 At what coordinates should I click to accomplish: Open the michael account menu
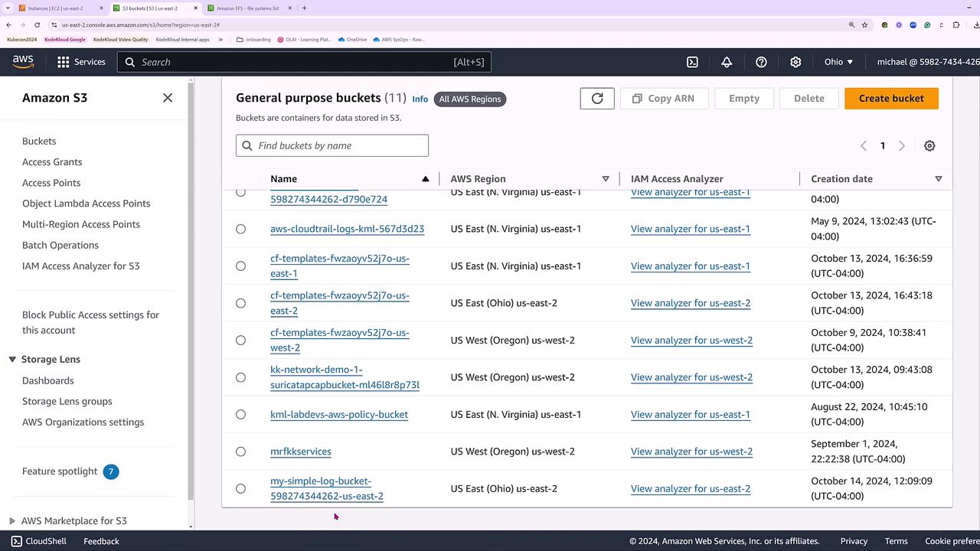pyautogui.click(x=928, y=62)
